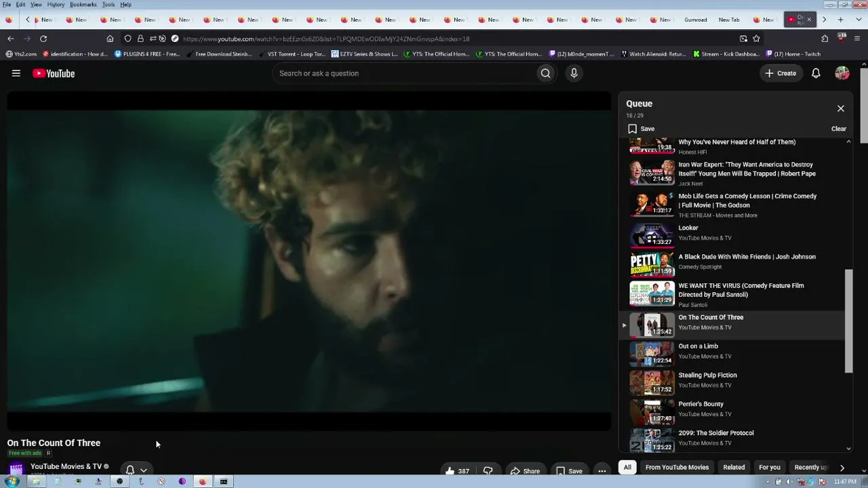Image resolution: width=868 pixels, height=488 pixels.
Task: Go to the YouTube home logo
Action: click(54, 73)
